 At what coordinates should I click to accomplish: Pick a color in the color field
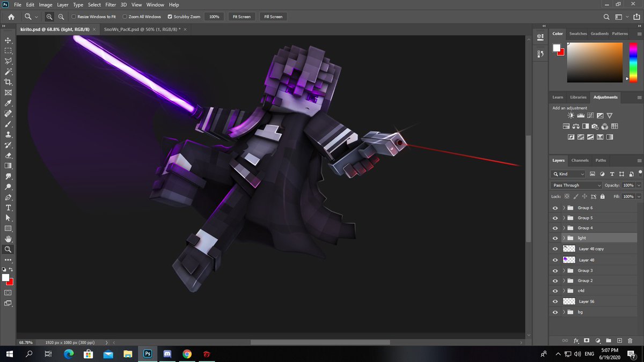(595, 62)
